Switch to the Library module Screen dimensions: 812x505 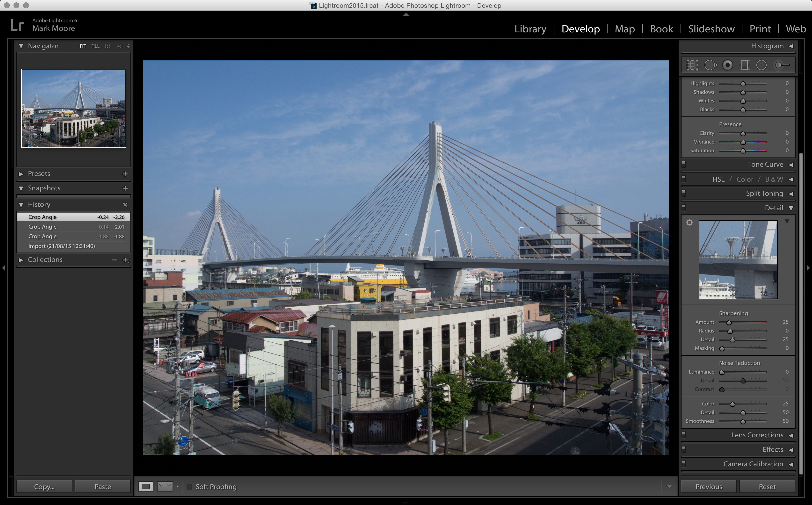coord(530,29)
